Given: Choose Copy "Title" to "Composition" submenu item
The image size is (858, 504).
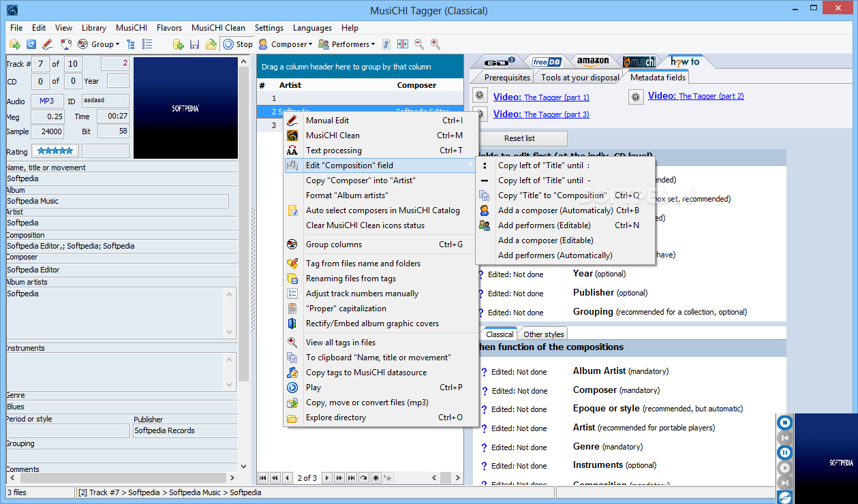Looking at the screenshot, I should [565, 195].
